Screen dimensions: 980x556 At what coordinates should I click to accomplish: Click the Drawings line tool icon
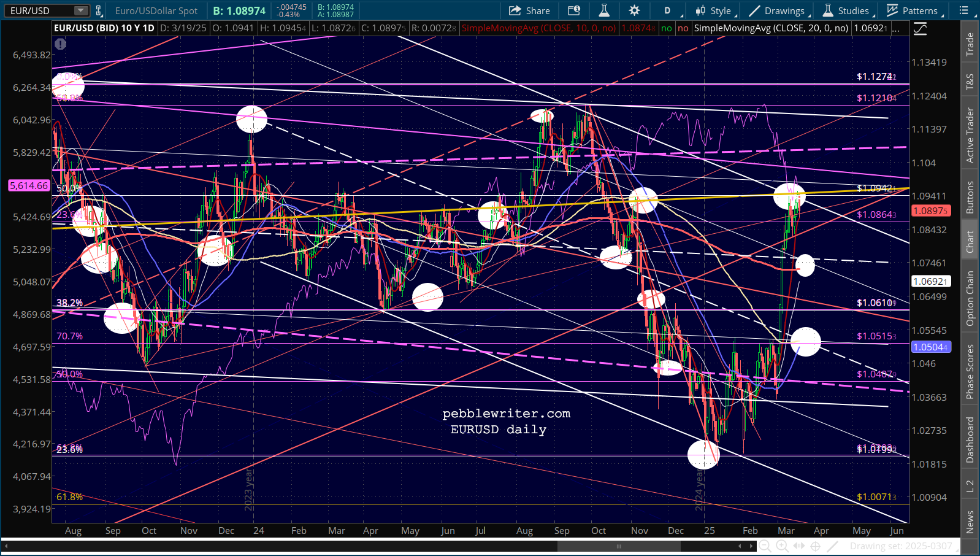pyautogui.click(x=754, y=10)
